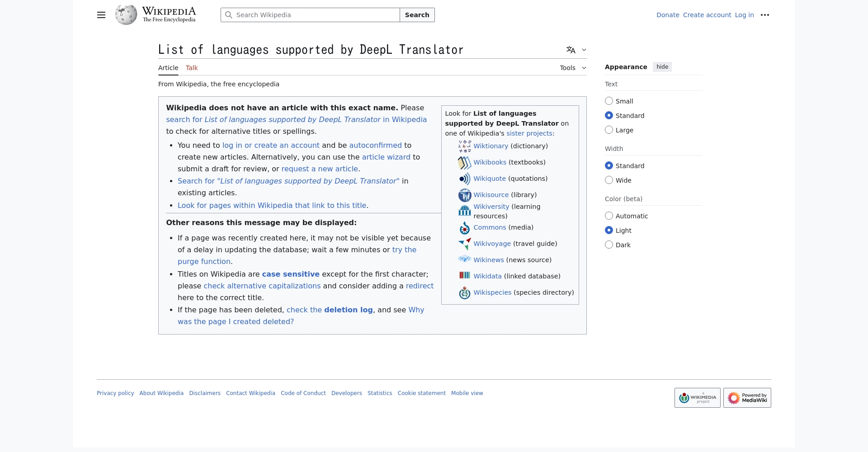Open Wikivoyage travel guide text link
Image resolution: width=868 pixels, height=452 pixels.
492,244
